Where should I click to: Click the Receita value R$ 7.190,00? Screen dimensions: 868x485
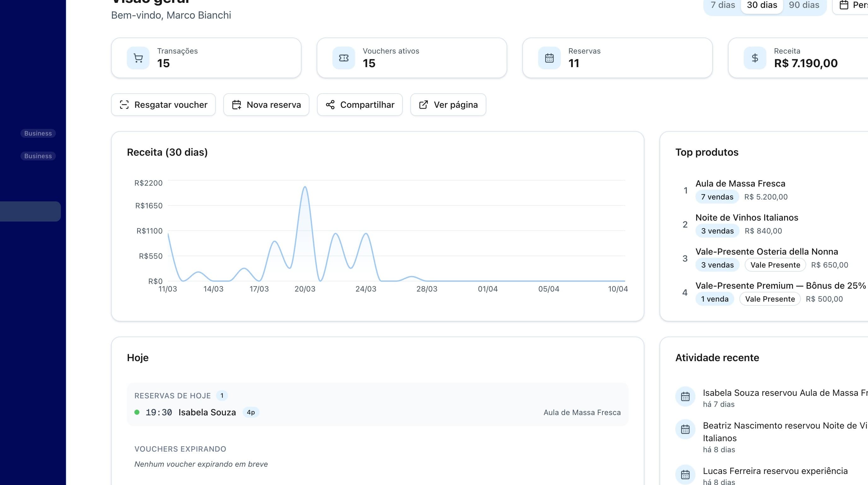tap(806, 63)
